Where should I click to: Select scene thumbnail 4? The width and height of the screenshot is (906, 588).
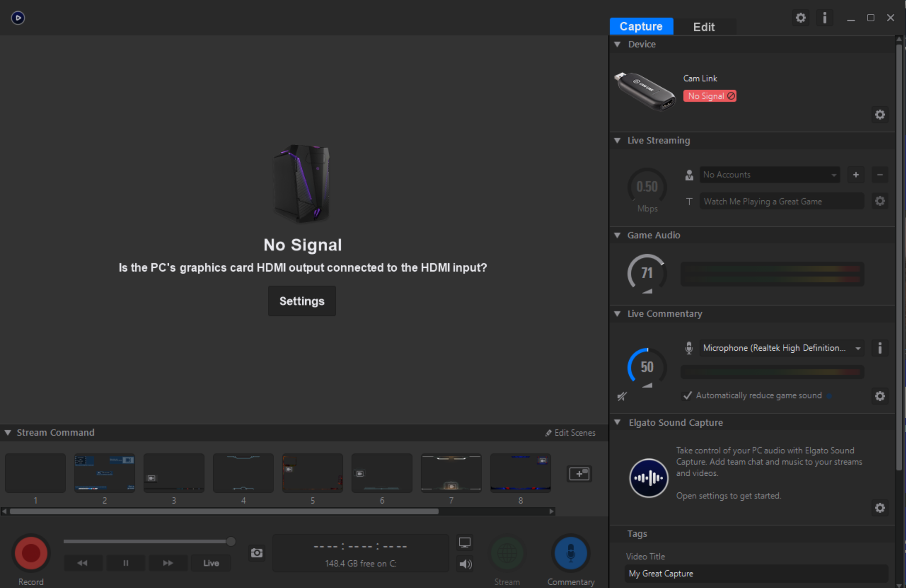[x=243, y=473]
